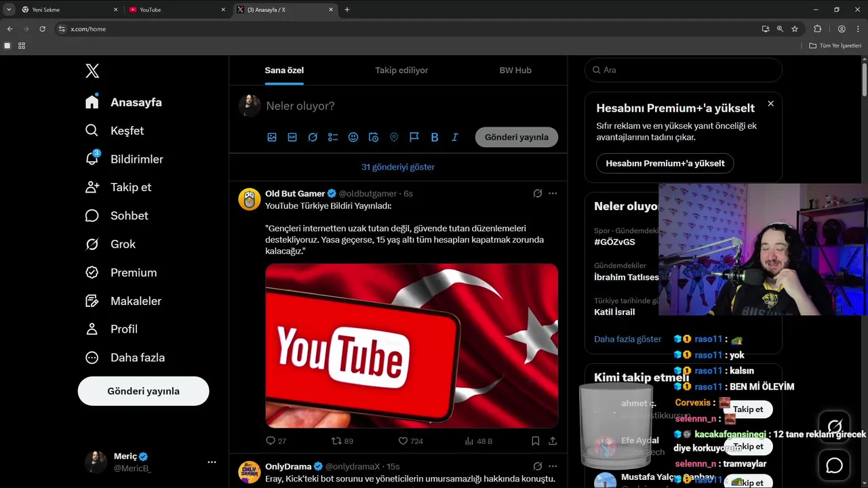The width and height of the screenshot is (868, 488).
Task: Switch to Takip ediliyor tab
Action: pyautogui.click(x=401, y=70)
